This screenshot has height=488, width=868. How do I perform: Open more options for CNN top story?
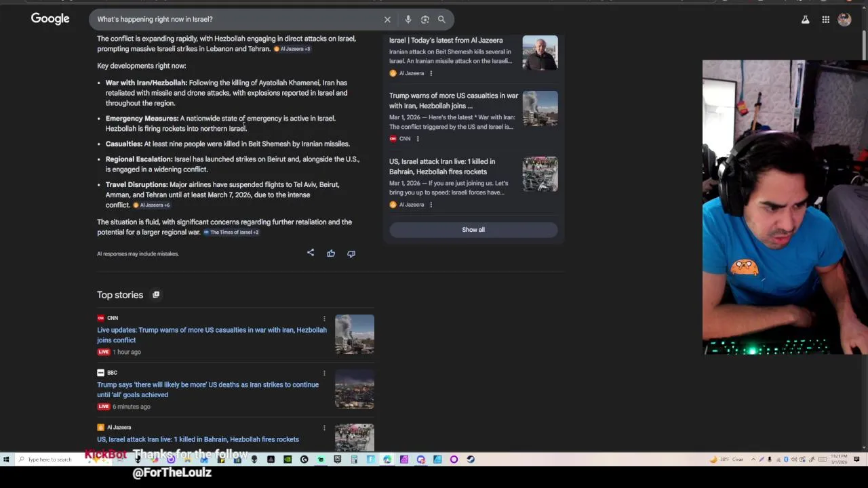click(324, 318)
